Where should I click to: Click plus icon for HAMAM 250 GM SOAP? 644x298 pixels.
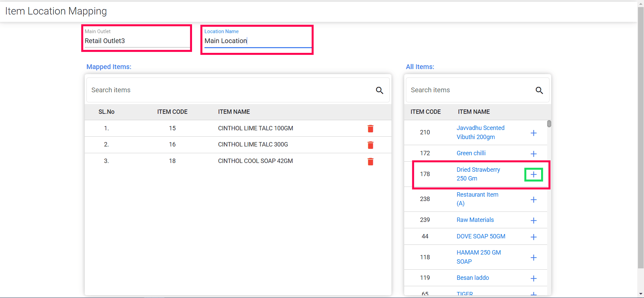(533, 258)
